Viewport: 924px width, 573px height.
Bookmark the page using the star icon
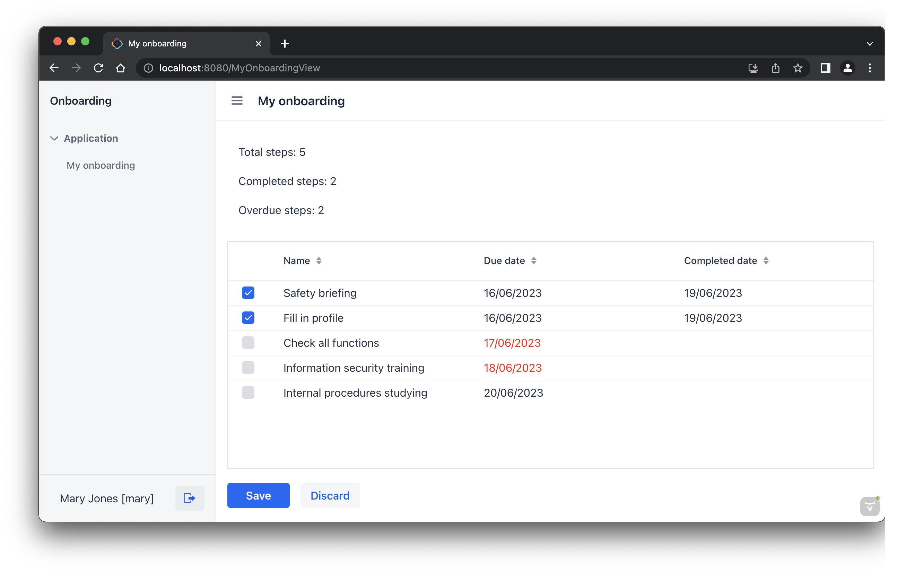(798, 68)
